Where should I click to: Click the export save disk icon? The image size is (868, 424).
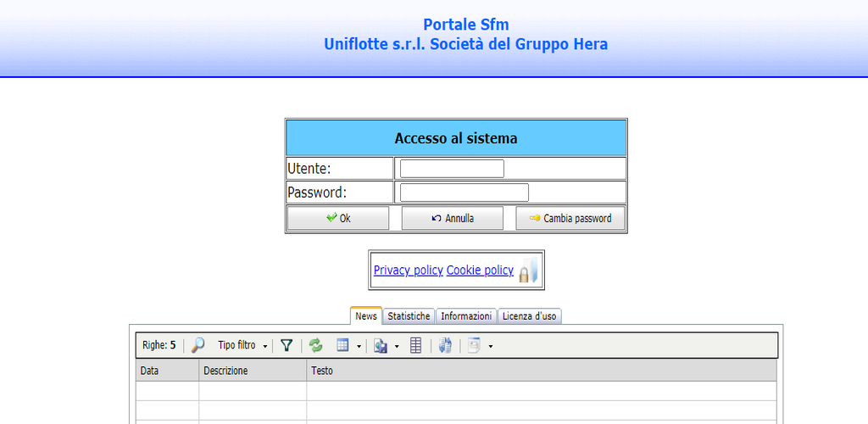pyautogui.click(x=381, y=346)
